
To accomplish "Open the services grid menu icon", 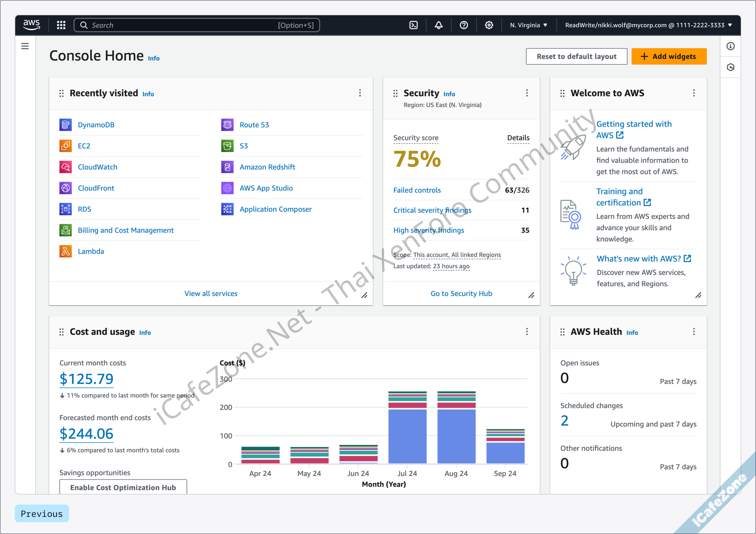I will (61, 25).
